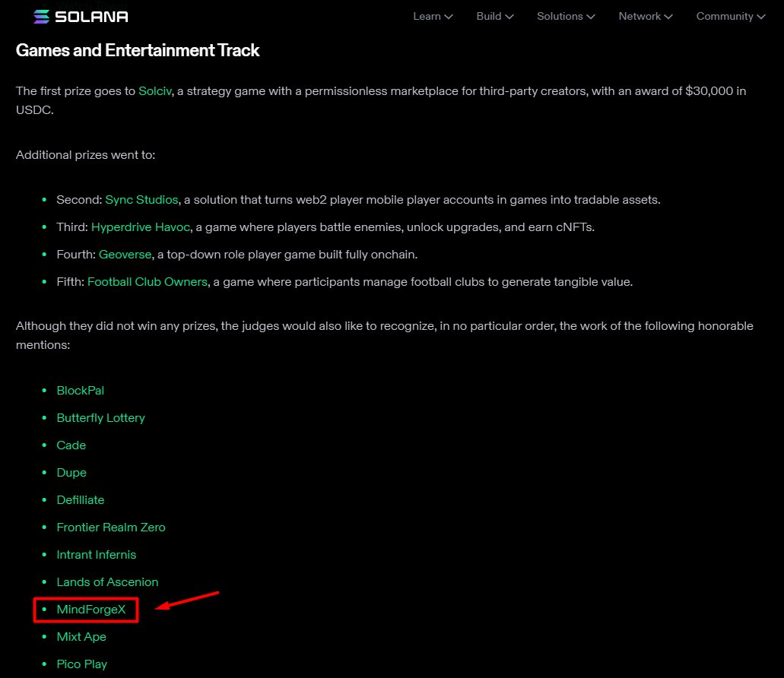Screen dimensions: 784x678
Task: Expand the Network dropdown chevron
Action: point(668,17)
